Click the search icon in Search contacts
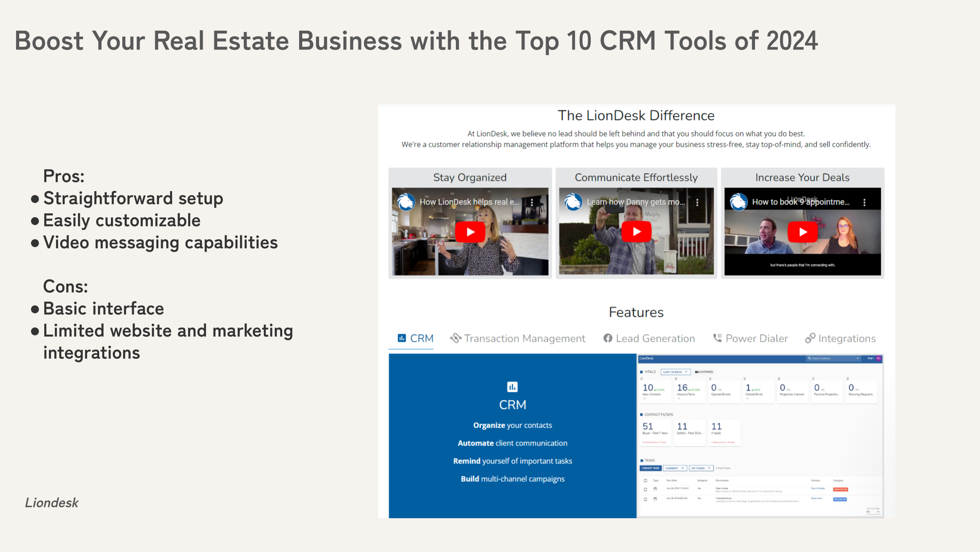 [809, 359]
